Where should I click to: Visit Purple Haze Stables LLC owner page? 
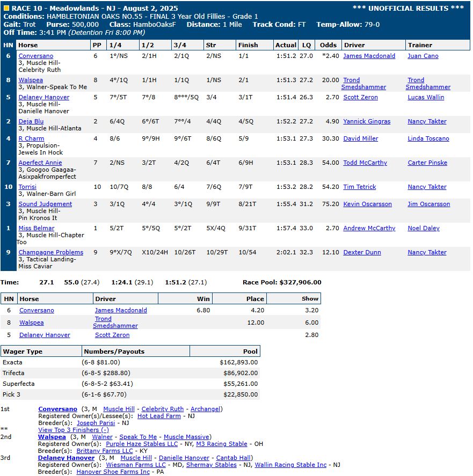(142, 444)
